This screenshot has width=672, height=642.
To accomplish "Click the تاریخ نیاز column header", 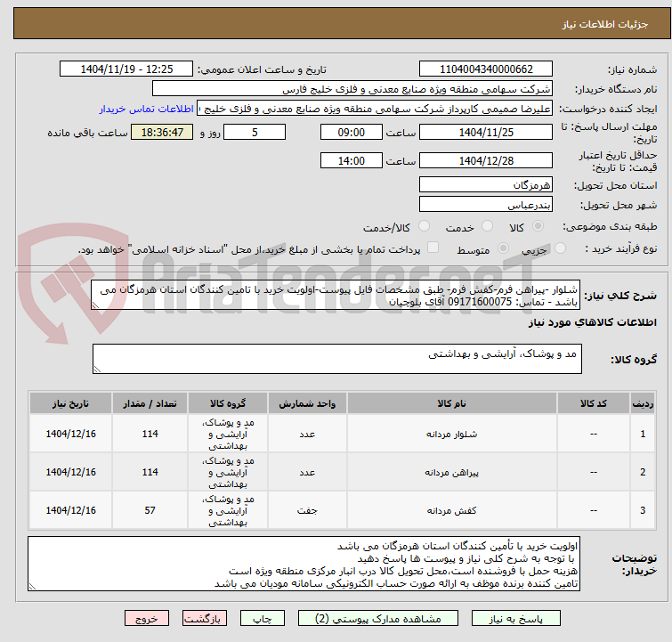I will coord(70,403).
